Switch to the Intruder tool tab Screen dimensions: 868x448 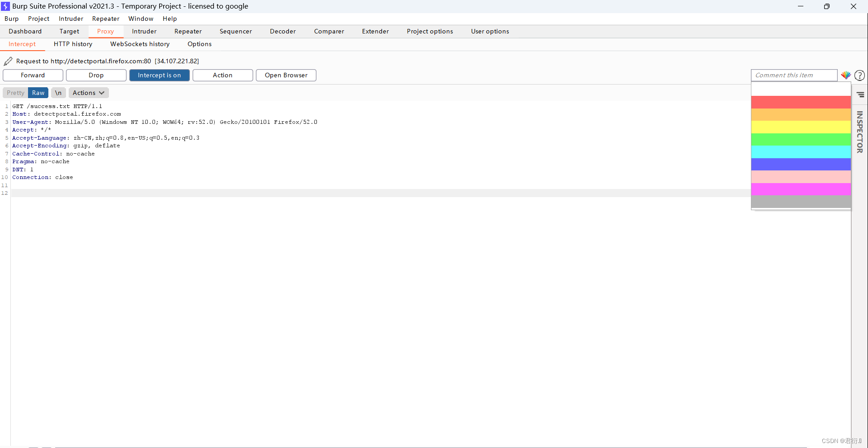point(144,31)
